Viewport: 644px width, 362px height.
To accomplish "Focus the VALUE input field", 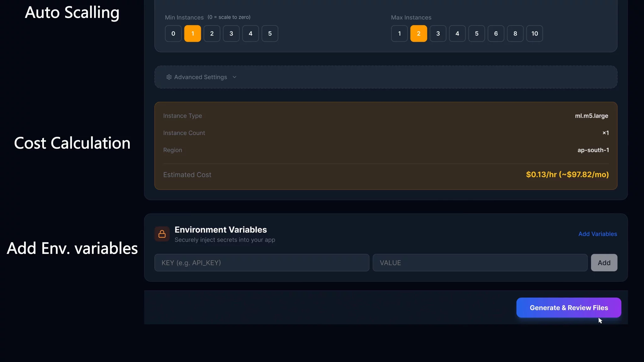I will pyautogui.click(x=480, y=263).
